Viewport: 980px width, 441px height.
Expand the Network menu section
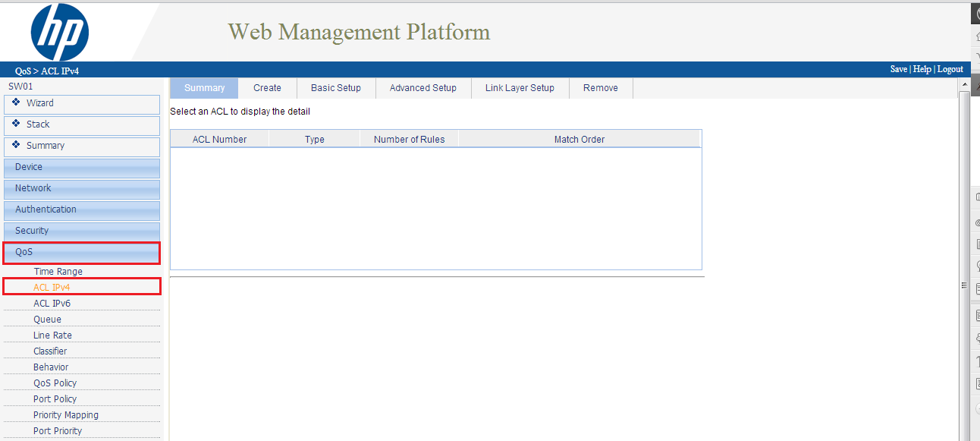coord(82,188)
